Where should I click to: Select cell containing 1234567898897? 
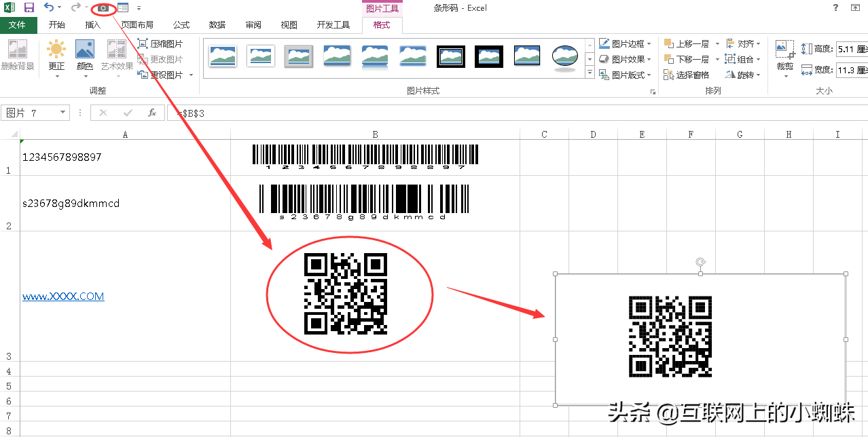[125, 157]
